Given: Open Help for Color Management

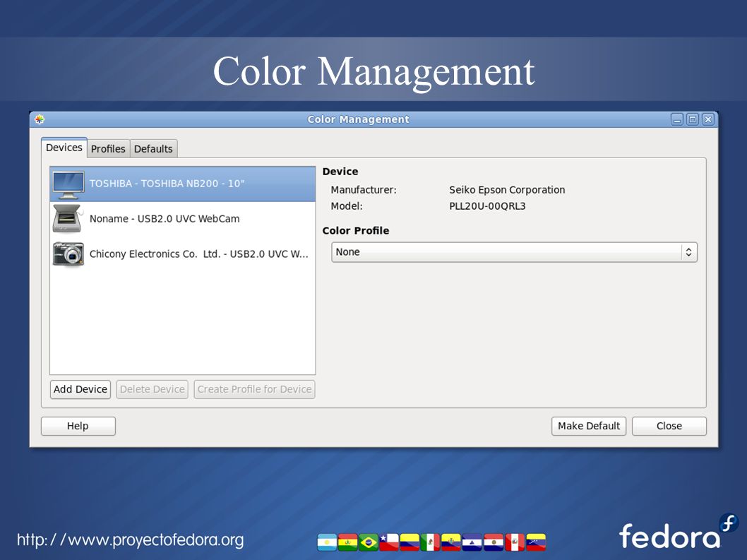Looking at the screenshot, I should [x=78, y=426].
